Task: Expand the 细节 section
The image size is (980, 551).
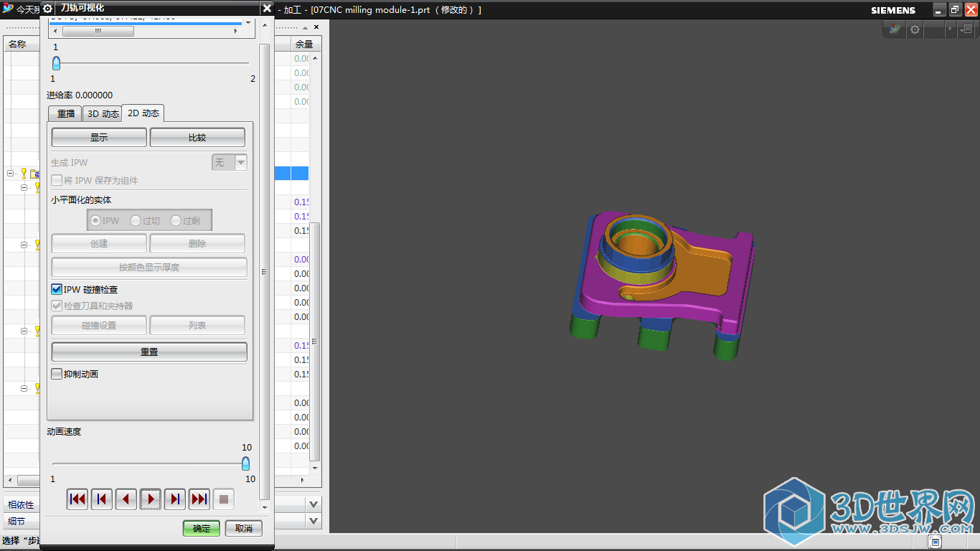Action: point(314,520)
